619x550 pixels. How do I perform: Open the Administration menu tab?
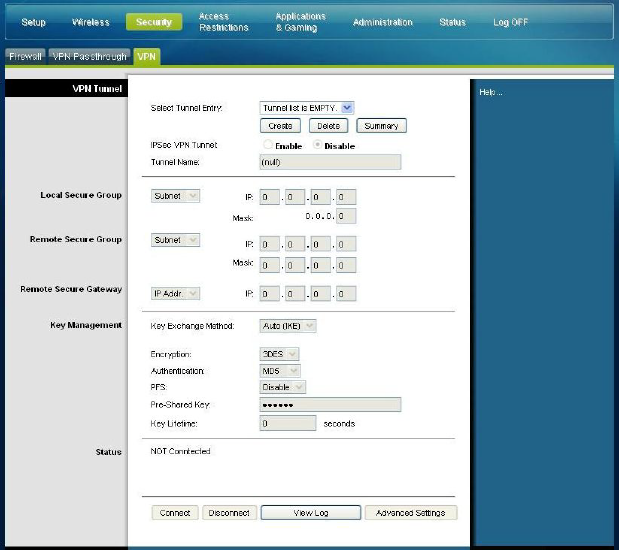382,22
